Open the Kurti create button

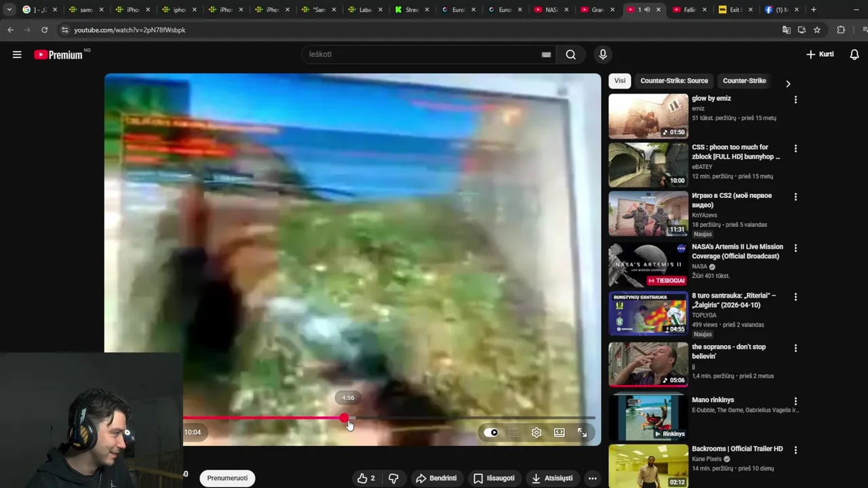point(819,54)
